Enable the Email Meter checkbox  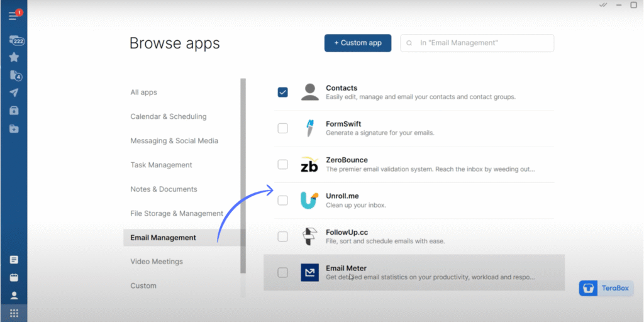coord(282,272)
